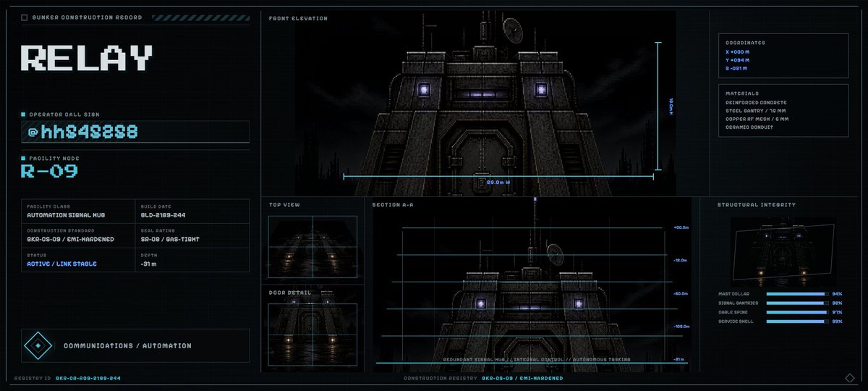Click the Y +094 M coordinate
This screenshot has height=391, width=868.
point(736,60)
